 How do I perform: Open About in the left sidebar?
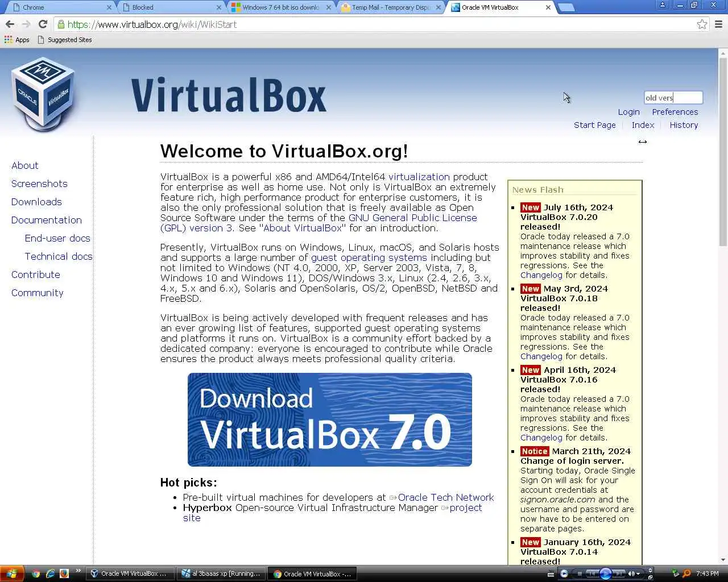(25, 165)
